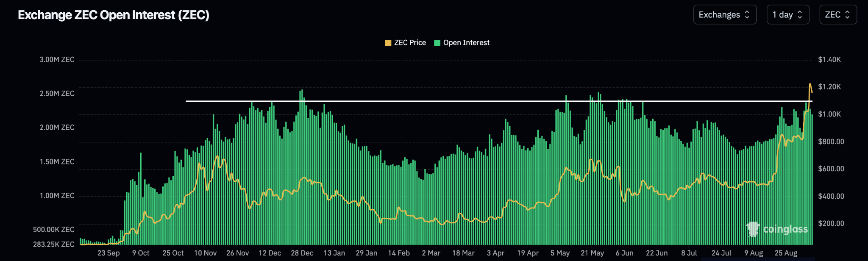
Task: Click the 19 Apr date label
Action: pyautogui.click(x=528, y=253)
